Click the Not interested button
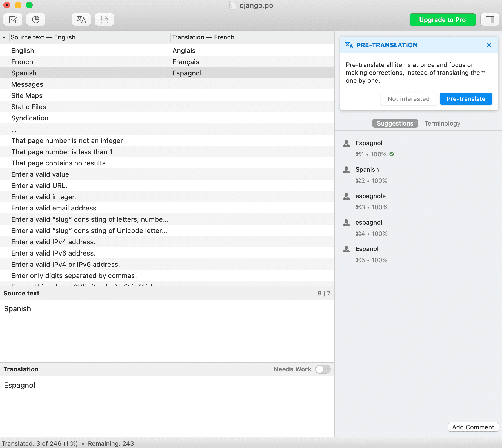The height and width of the screenshot is (448, 502). coord(408,99)
